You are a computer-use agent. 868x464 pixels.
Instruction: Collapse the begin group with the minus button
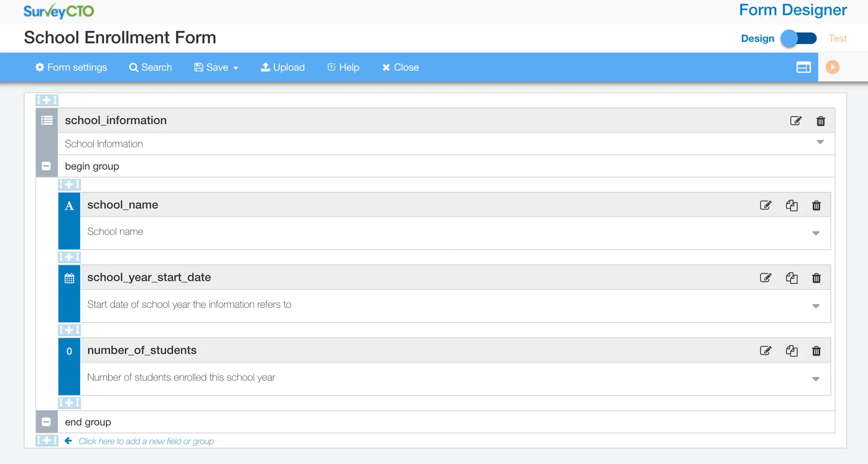point(46,166)
